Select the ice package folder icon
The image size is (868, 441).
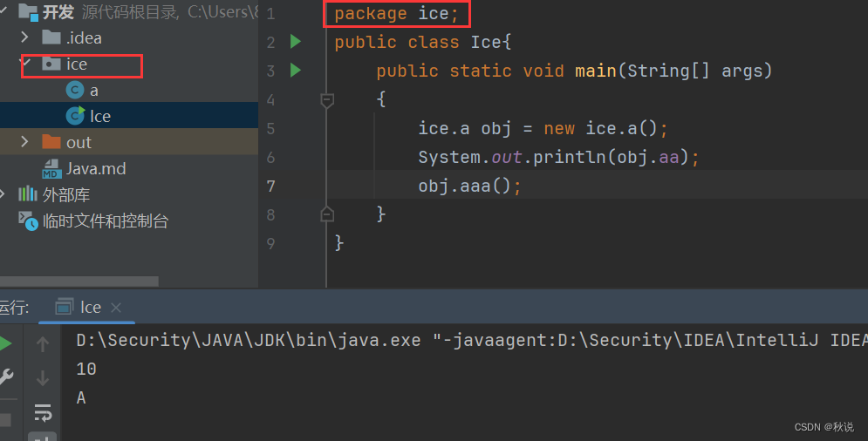coord(51,64)
